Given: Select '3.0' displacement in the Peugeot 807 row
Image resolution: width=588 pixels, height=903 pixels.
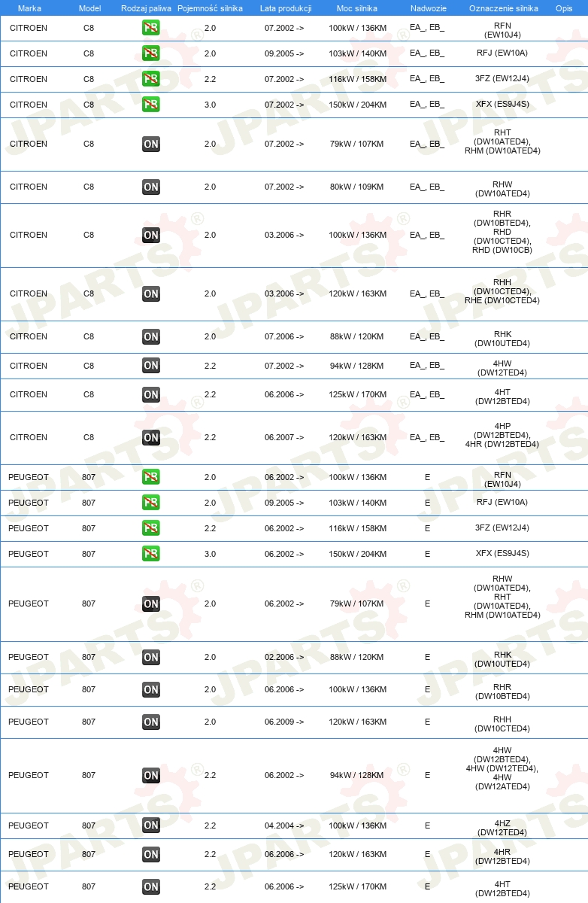Looking at the screenshot, I should point(210,554).
